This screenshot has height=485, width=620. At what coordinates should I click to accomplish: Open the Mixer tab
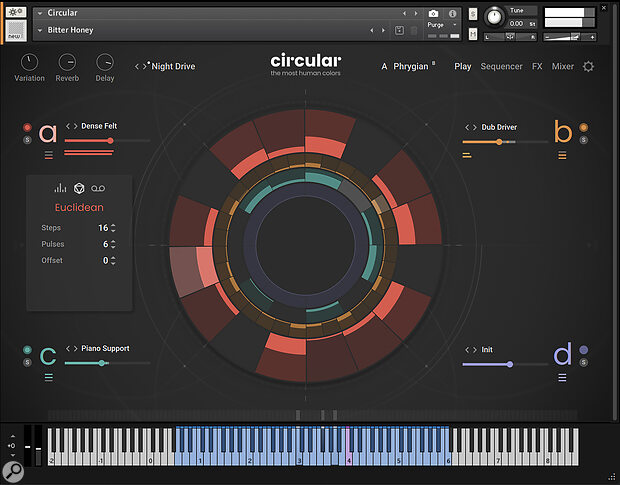pyautogui.click(x=563, y=66)
